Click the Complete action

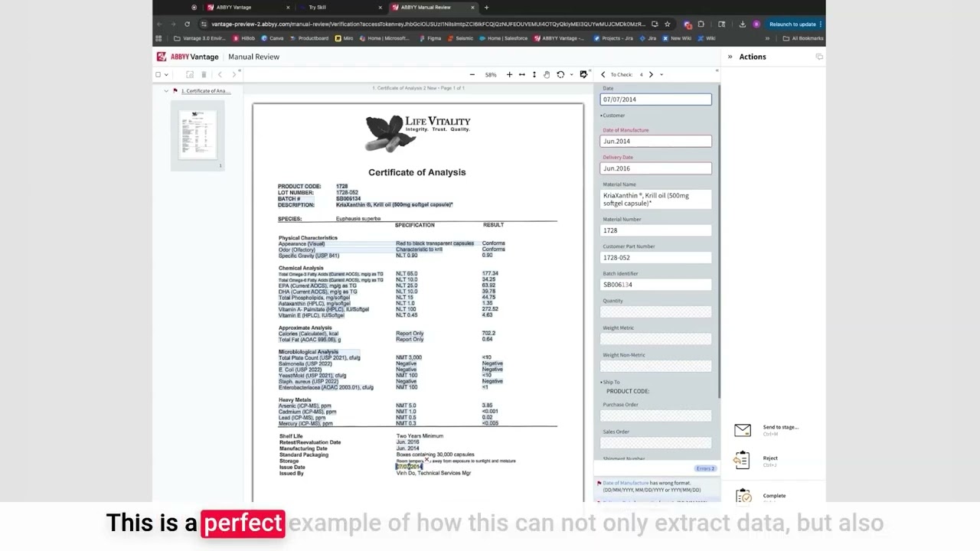point(774,496)
